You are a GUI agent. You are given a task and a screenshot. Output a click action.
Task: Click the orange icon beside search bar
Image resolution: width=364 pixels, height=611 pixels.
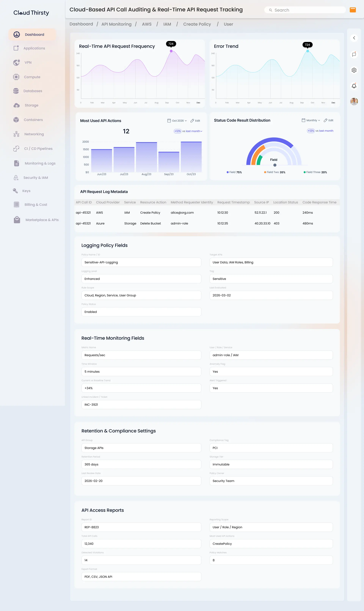point(352,10)
